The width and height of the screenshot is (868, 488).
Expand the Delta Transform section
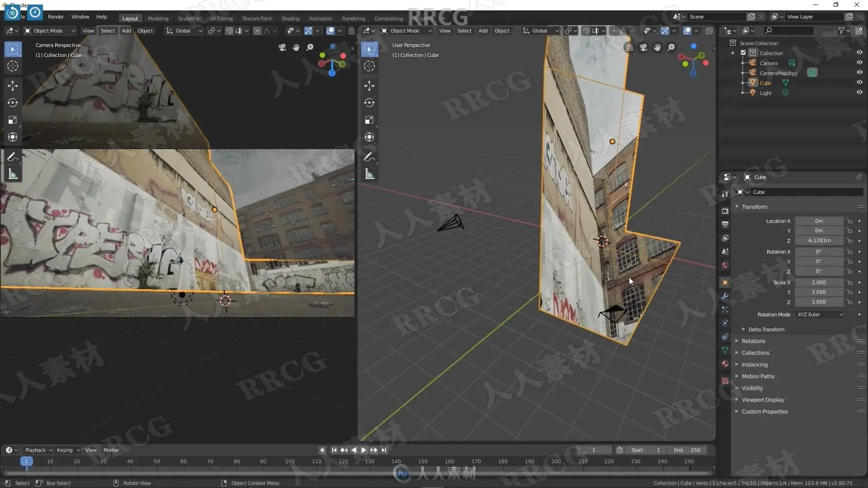tap(766, 329)
